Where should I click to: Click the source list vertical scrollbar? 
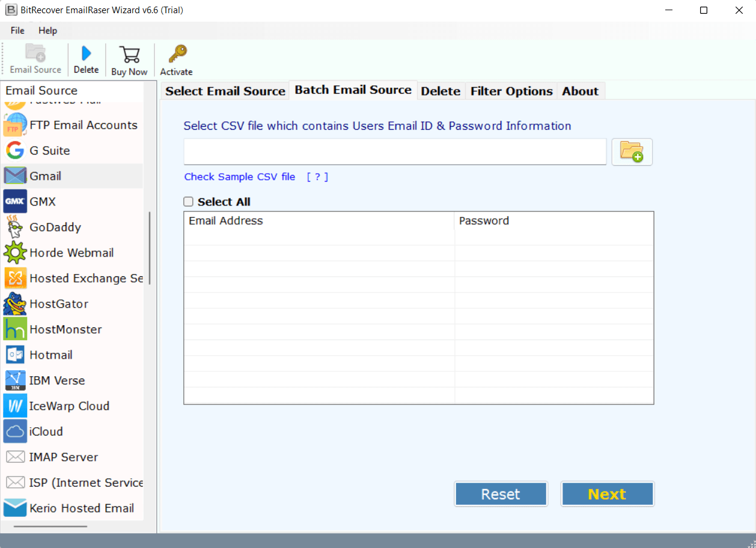click(150, 248)
